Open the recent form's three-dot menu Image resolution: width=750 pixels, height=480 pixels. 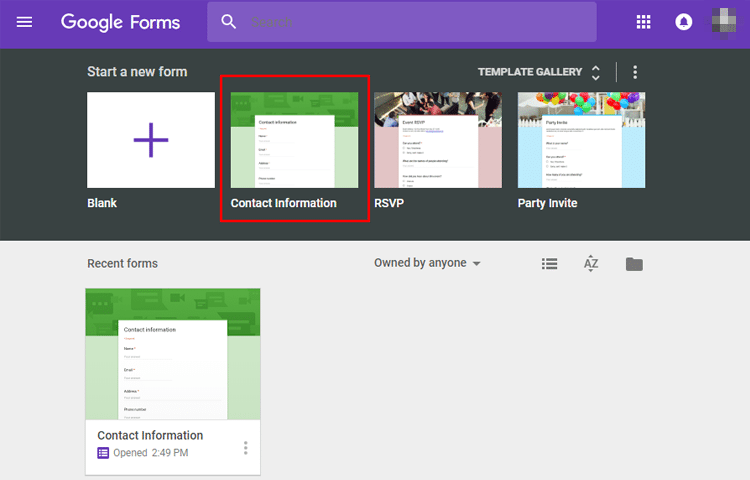click(x=245, y=448)
